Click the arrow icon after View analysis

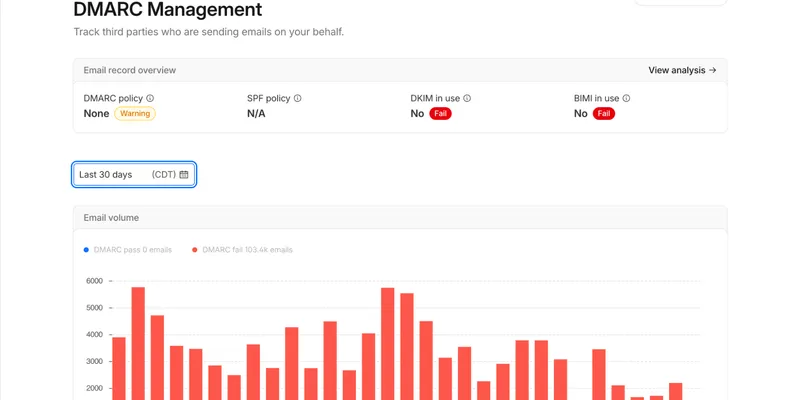tap(713, 70)
